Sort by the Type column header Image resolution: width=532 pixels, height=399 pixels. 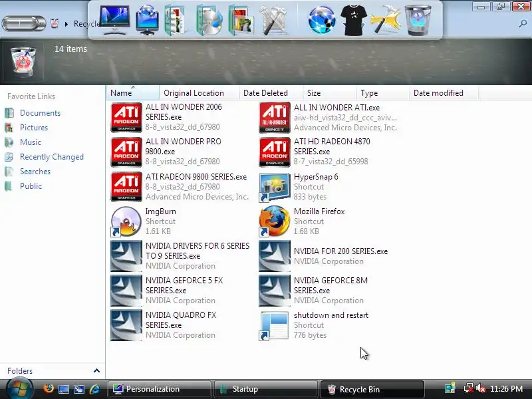382,93
